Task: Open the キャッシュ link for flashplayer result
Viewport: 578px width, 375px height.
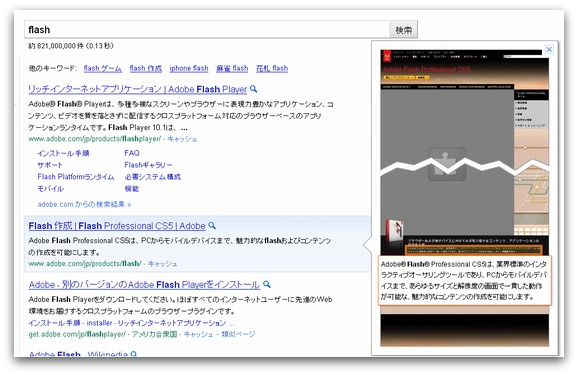Action: tap(182, 139)
